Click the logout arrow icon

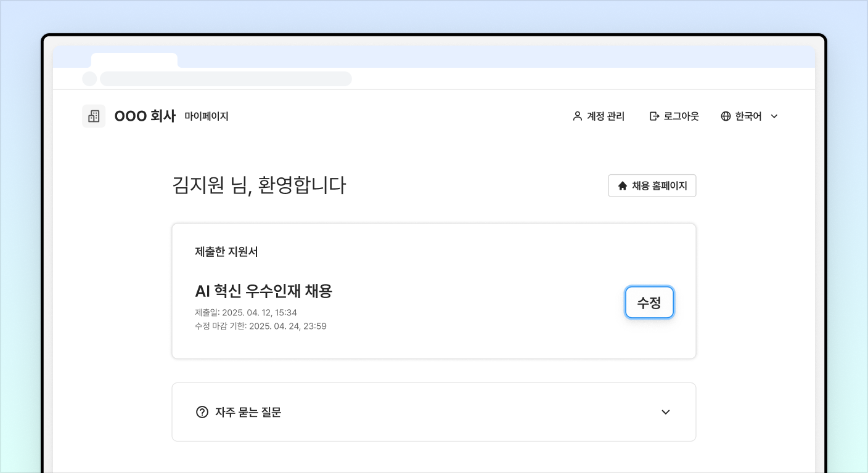[654, 116]
